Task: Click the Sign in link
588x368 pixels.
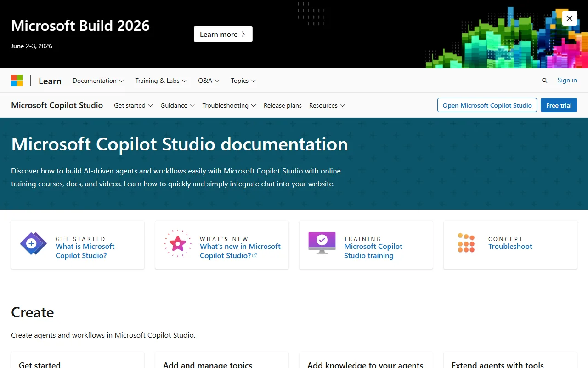Action: click(567, 80)
